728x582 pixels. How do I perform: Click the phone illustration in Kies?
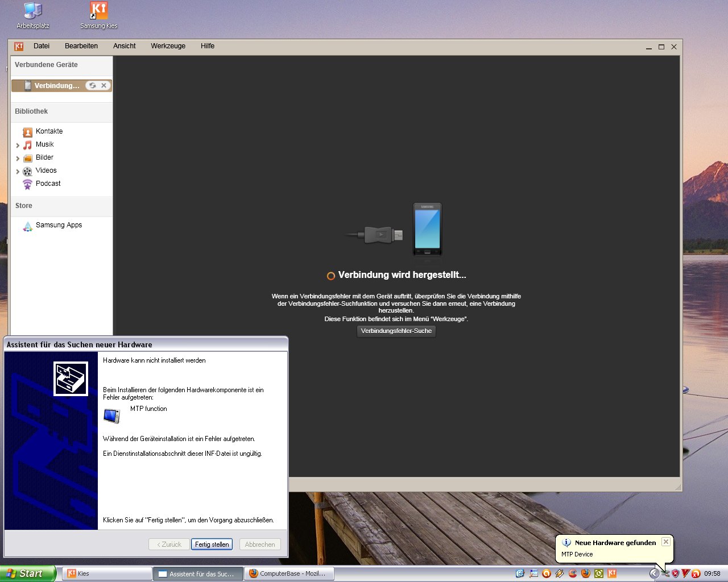427,230
